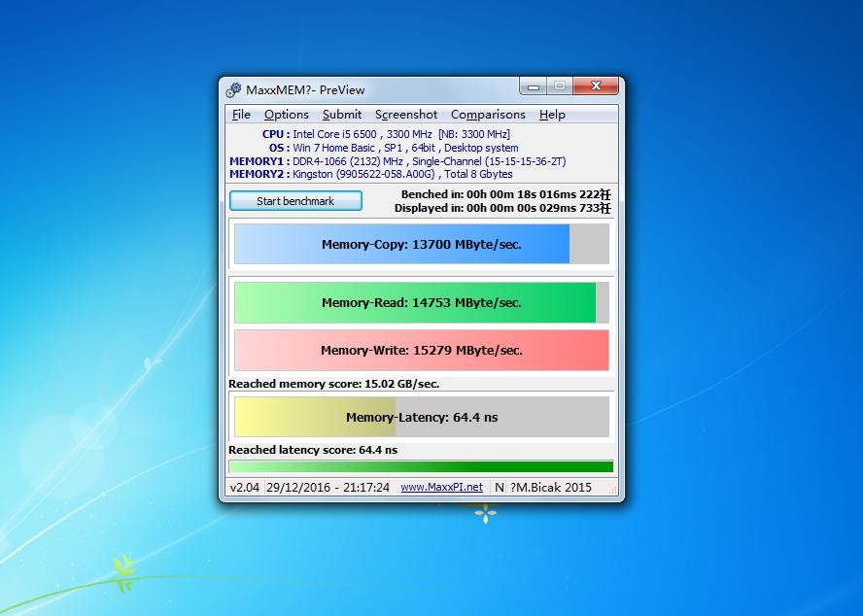Click the v2.04 version status cell
Viewport: 863px width, 616px height.
click(x=244, y=488)
